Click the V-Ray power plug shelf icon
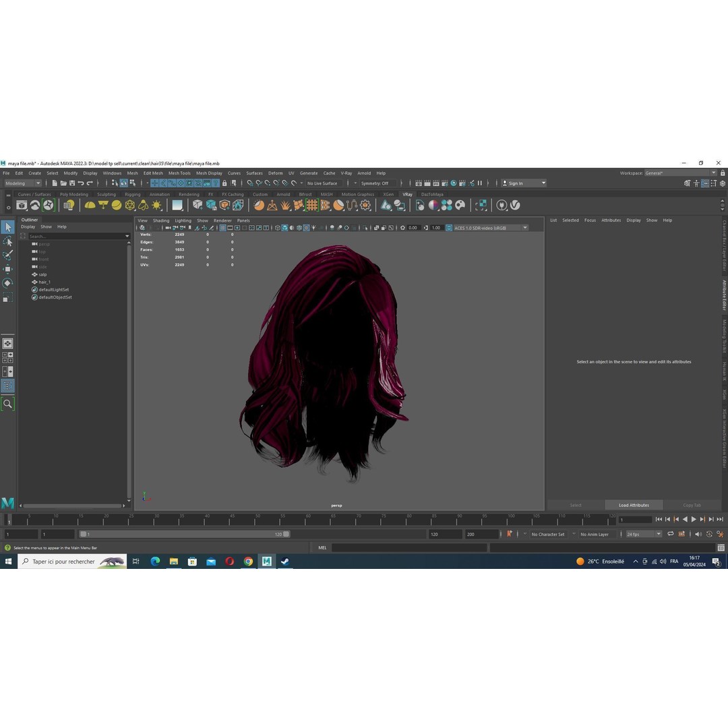This screenshot has height=728, width=728. (502, 205)
